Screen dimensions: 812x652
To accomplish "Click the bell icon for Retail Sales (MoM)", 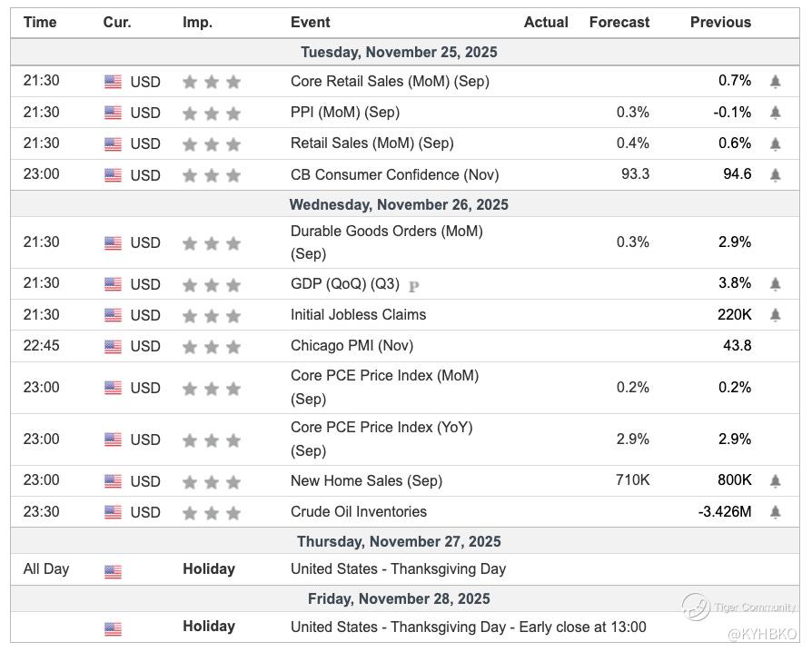I will [775, 143].
